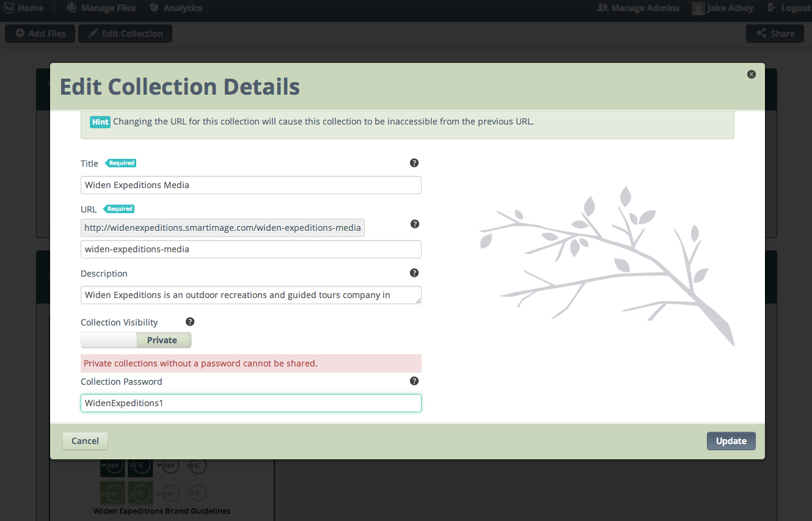This screenshot has height=521, width=812.
Task: Click the Collection Password field
Action: click(x=251, y=403)
